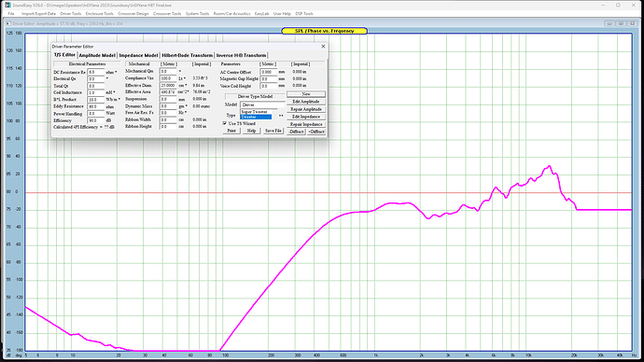Click the Ribbon Width field
This screenshot has width=644, height=362.
click(x=168, y=119)
